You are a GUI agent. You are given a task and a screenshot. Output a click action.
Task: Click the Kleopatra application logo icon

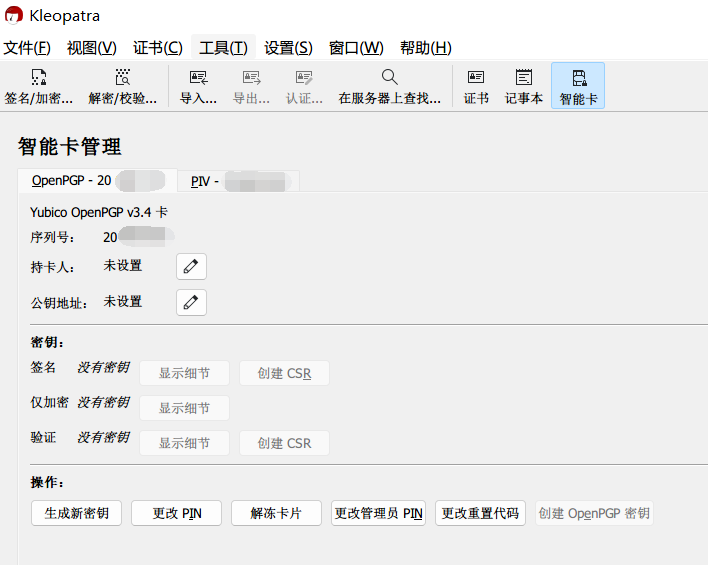click(14, 15)
